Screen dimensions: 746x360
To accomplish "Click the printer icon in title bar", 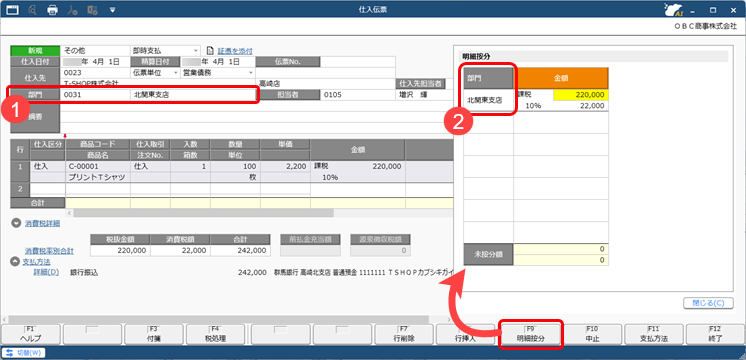I will pyautogui.click(x=52, y=10).
